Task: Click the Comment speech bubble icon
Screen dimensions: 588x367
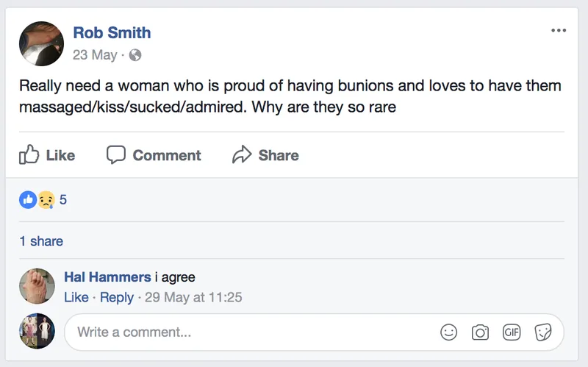Action: (116, 154)
